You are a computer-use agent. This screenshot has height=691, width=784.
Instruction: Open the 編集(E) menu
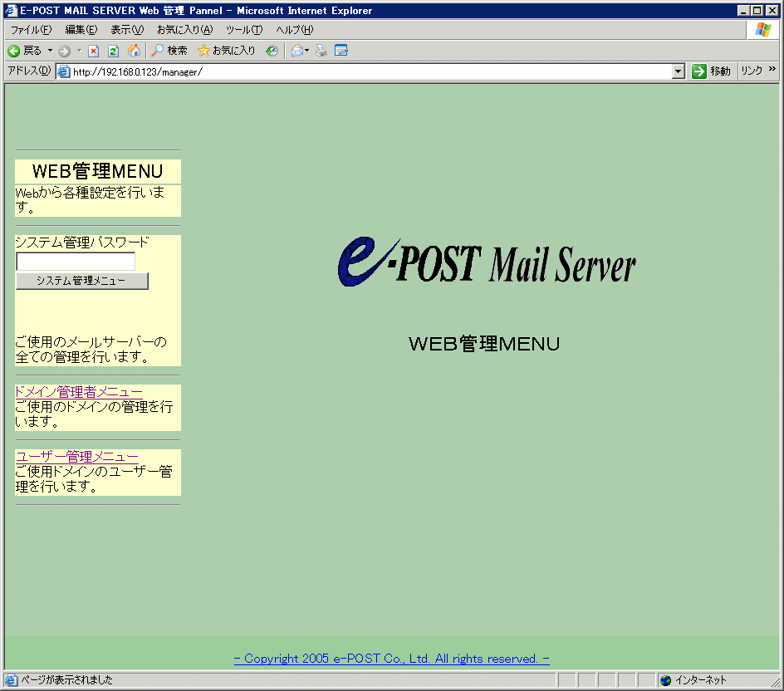tap(81, 30)
